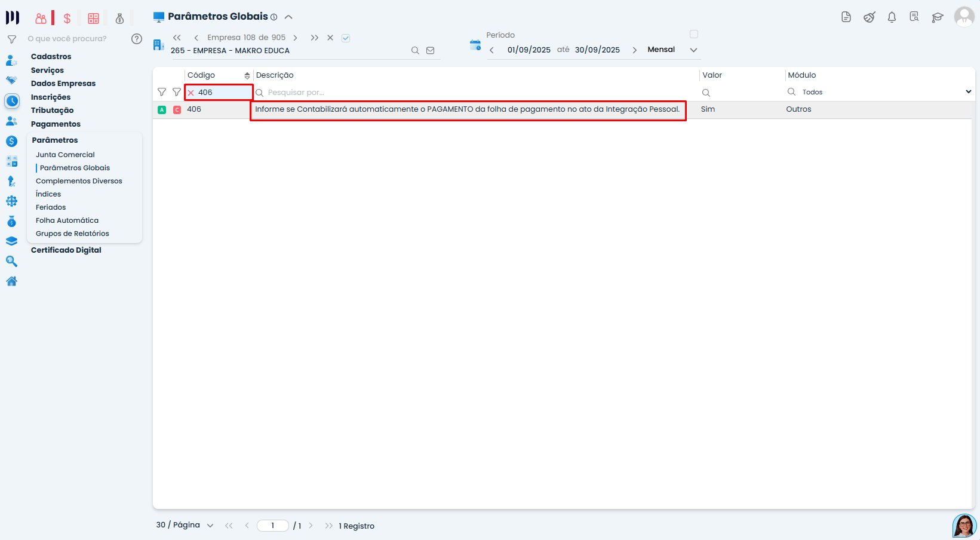Toggle the checkbox next to company navigation
The image size is (980, 540).
tap(346, 38)
